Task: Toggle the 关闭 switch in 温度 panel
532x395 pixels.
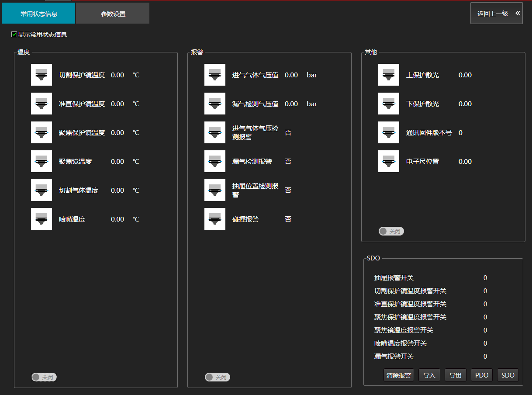Action: (44, 377)
